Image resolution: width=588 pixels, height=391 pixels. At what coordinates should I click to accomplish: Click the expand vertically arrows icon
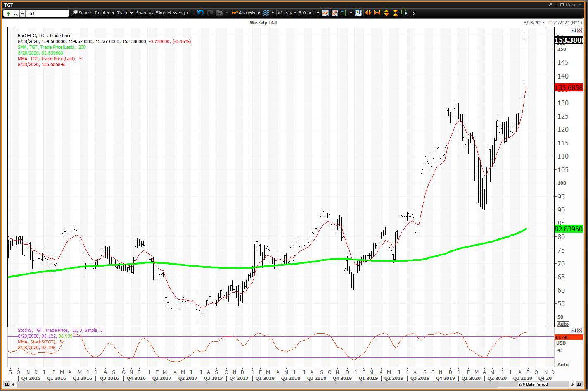click(386, 13)
